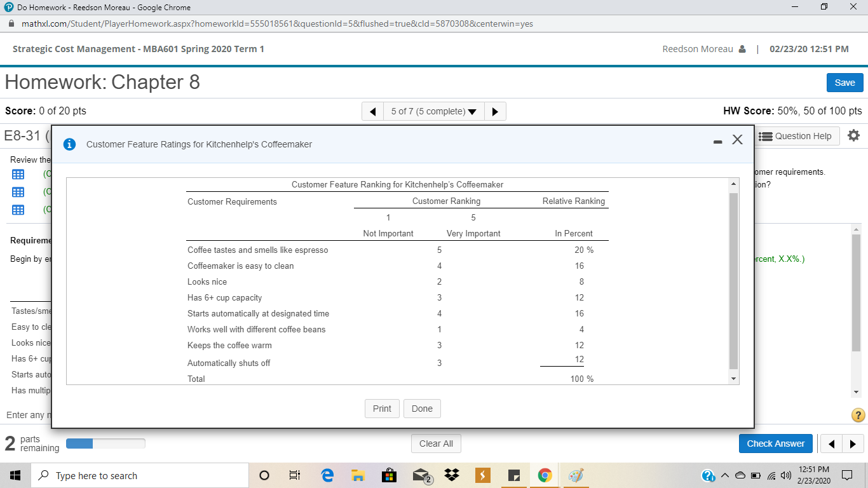Open the Start menu
This screenshot has height=488, width=868.
(15, 475)
